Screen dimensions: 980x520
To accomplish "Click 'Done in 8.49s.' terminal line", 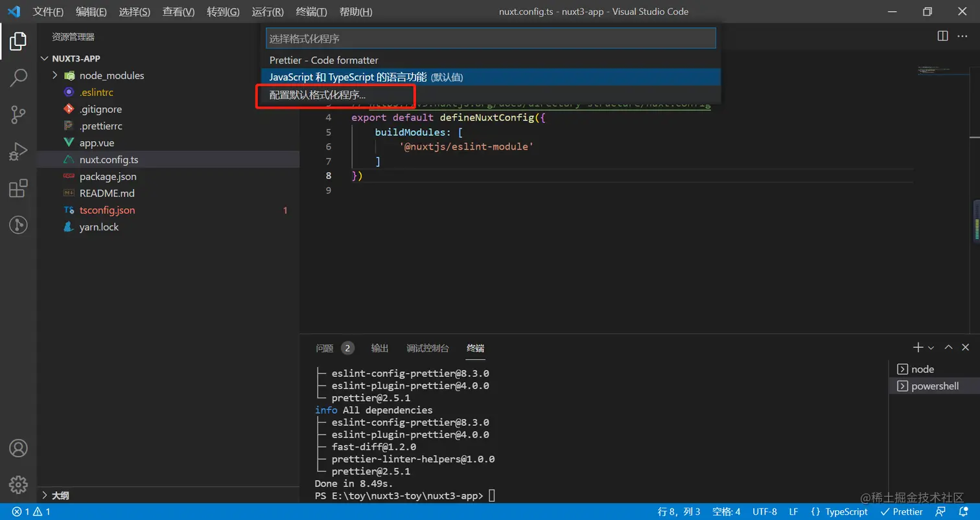I will coord(354,484).
